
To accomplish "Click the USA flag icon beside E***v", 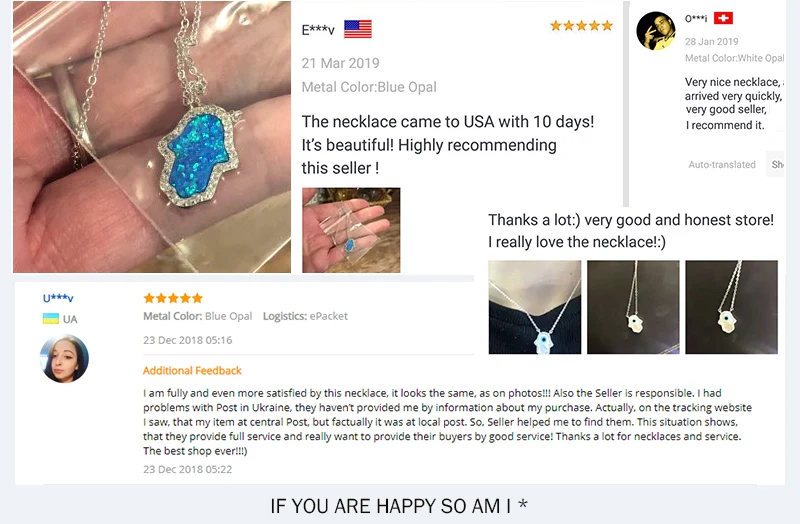I will tap(358, 29).
